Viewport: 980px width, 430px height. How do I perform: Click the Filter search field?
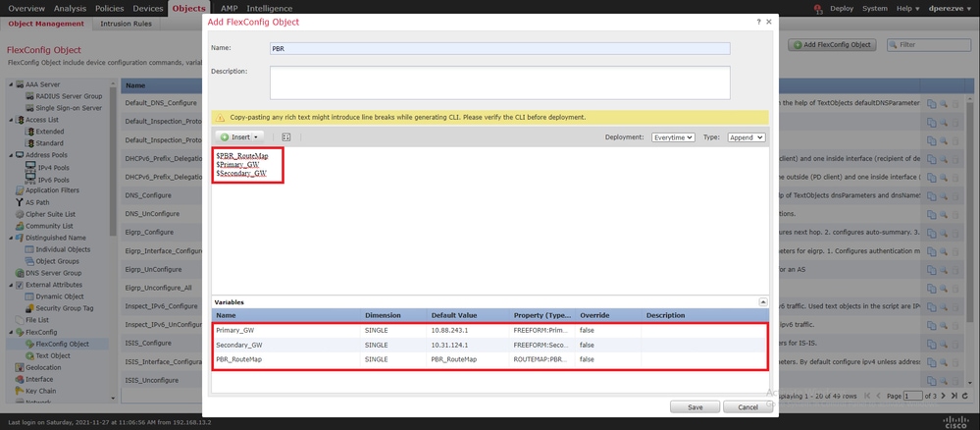[x=931, y=45]
